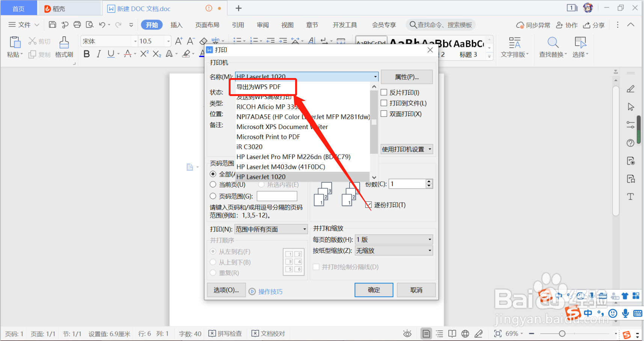The height and width of the screenshot is (341, 644).
Task: Open the 打印 范围中所有页面 dropdown
Action: (x=271, y=229)
